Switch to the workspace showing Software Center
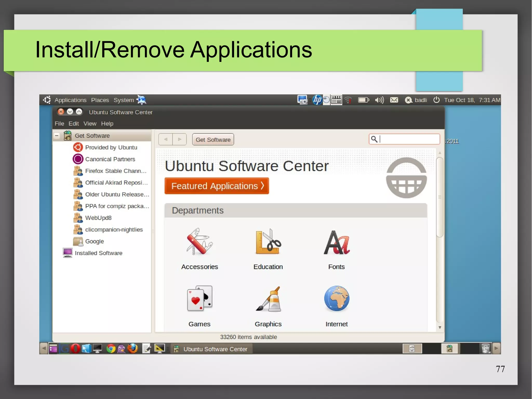This screenshot has width=532, height=399. (450, 349)
